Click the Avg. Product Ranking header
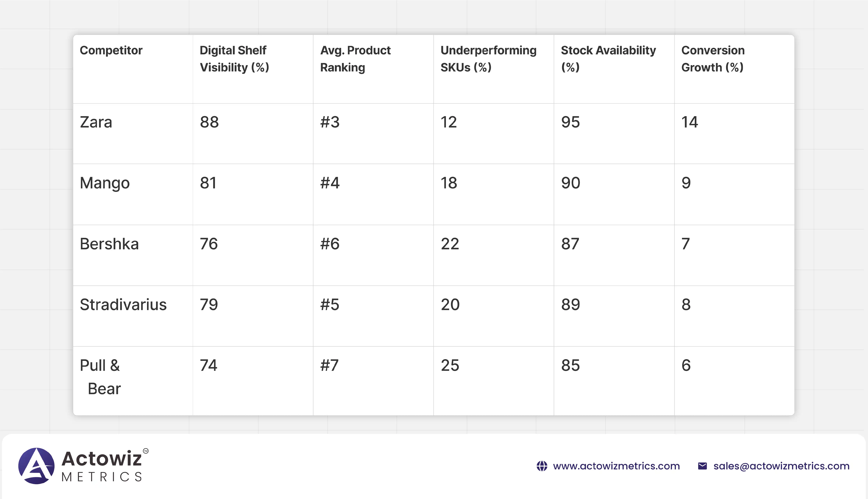Viewport: 868px width, 499px height. point(355,59)
